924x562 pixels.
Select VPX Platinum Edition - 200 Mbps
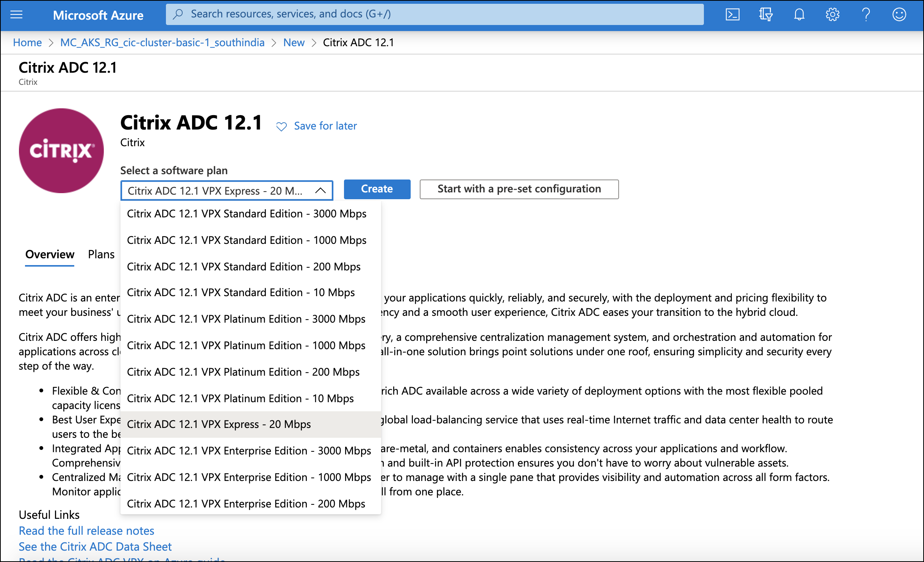[250, 372]
